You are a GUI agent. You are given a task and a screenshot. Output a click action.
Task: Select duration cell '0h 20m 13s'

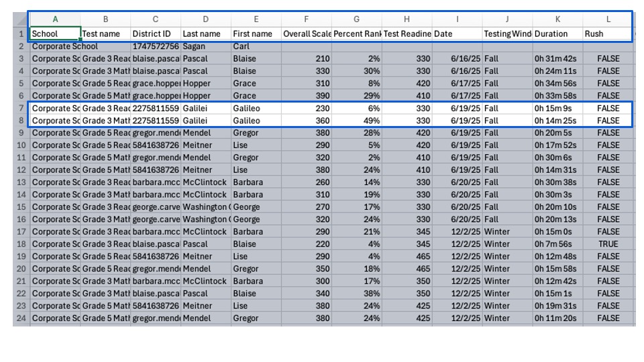click(557, 219)
